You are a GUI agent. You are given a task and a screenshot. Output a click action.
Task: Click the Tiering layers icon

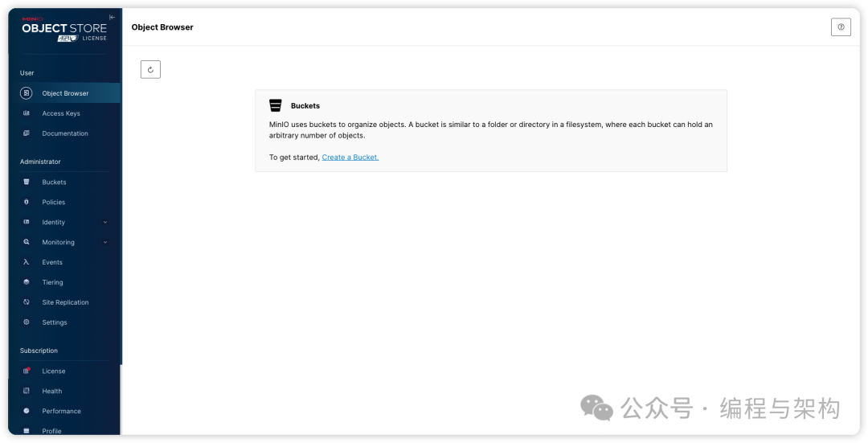[27, 282]
